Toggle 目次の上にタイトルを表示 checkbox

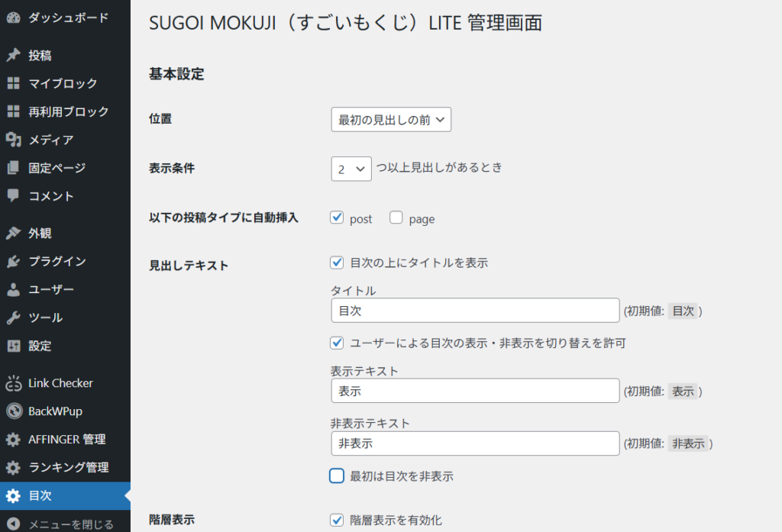pyautogui.click(x=337, y=263)
